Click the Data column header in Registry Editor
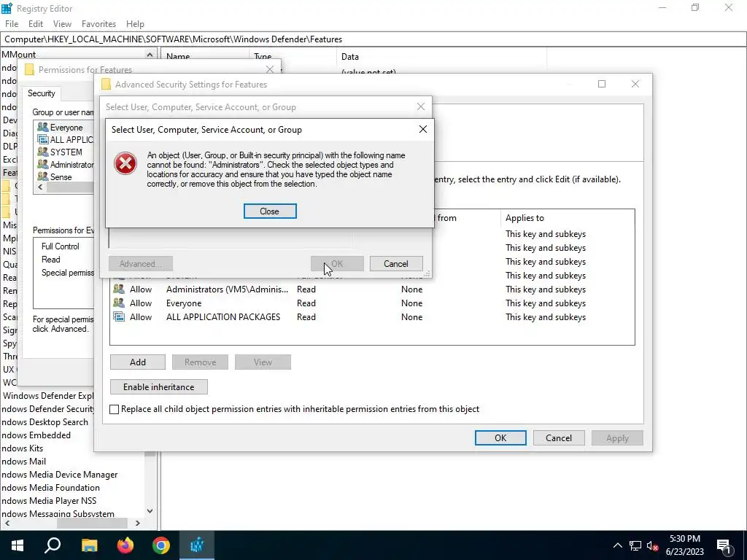The width and height of the screenshot is (747, 560). point(349,56)
